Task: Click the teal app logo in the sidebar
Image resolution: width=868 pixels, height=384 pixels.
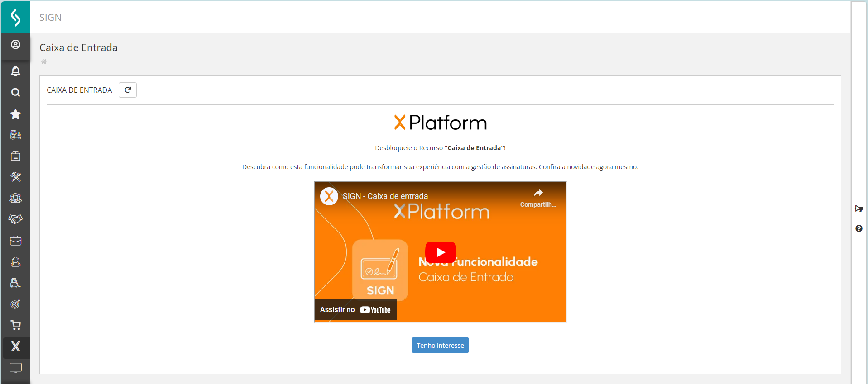Action: click(x=15, y=17)
